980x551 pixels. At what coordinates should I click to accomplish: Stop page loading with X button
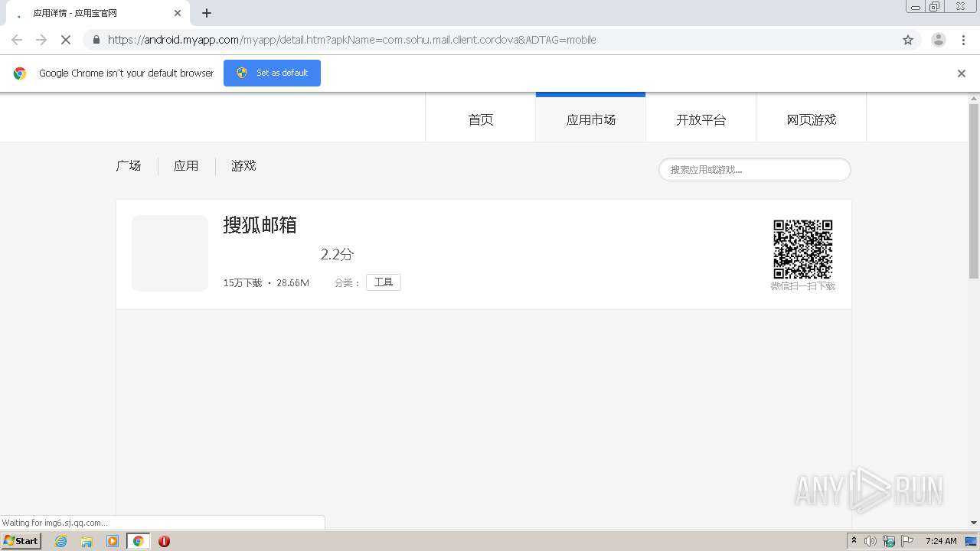66,40
